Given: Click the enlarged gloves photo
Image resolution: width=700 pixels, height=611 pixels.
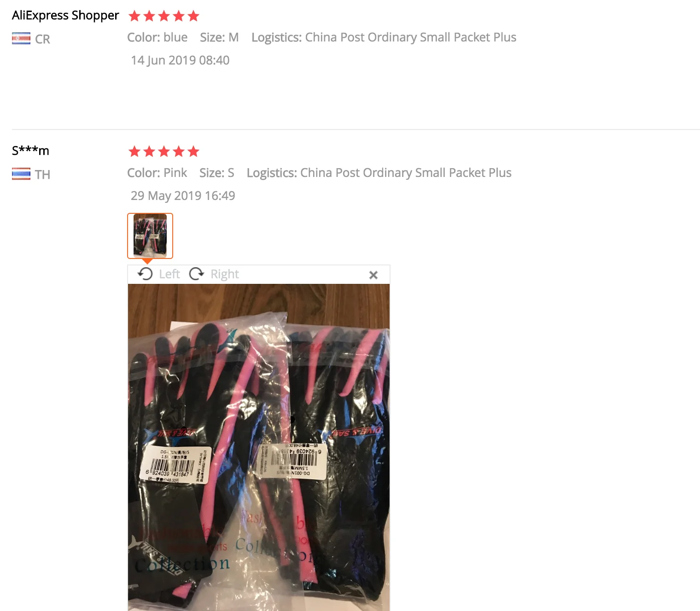Looking at the screenshot, I should pyautogui.click(x=259, y=447).
